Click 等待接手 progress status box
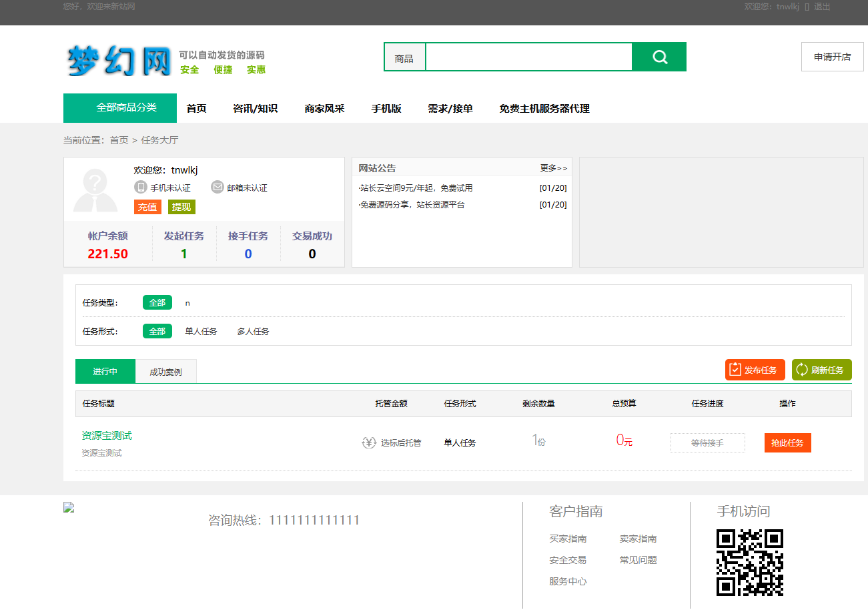The width and height of the screenshot is (868, 612). [708, 442]
